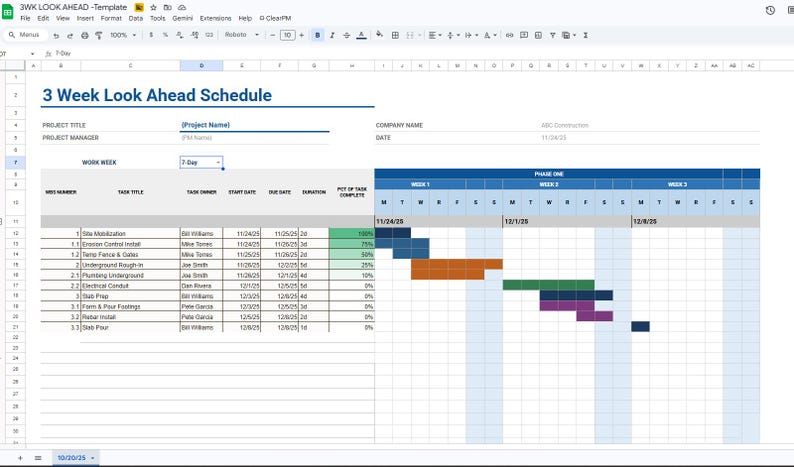
Task: Increase font size with plus button
Action: [x=301, y=35]
